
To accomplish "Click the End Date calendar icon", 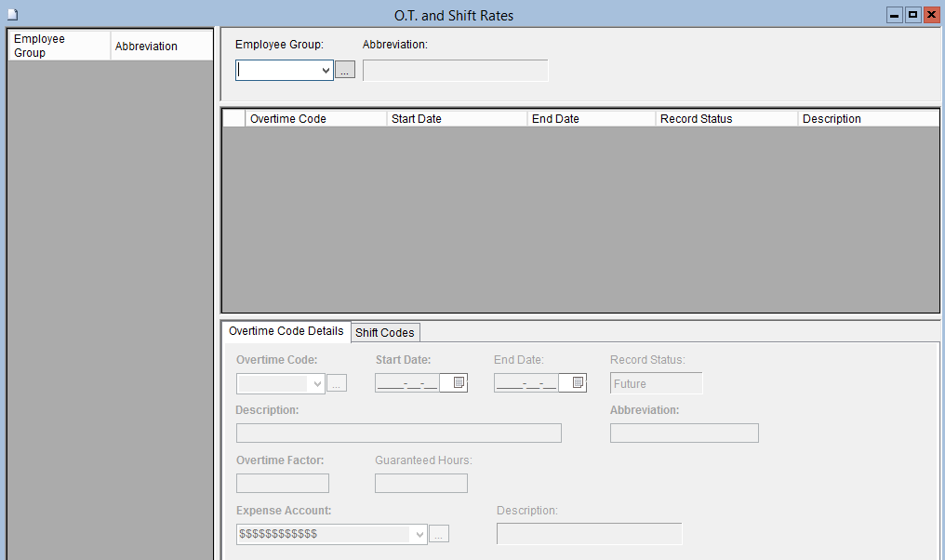I will click(577, 383).
